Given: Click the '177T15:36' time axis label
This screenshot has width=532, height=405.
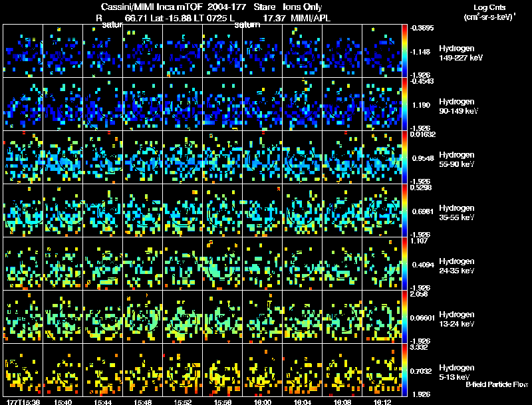Looking at the screenshot, I should [23, 402].
